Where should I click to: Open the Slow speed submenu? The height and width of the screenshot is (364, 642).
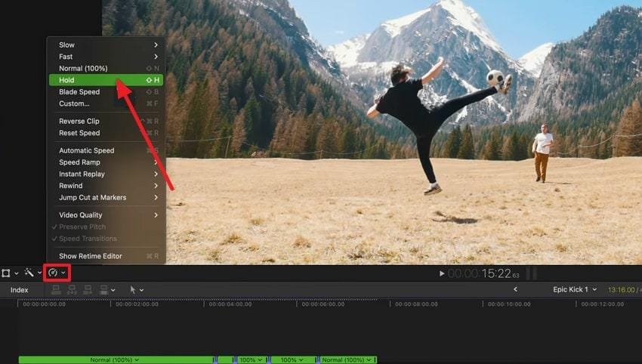(x=106, y=45)
